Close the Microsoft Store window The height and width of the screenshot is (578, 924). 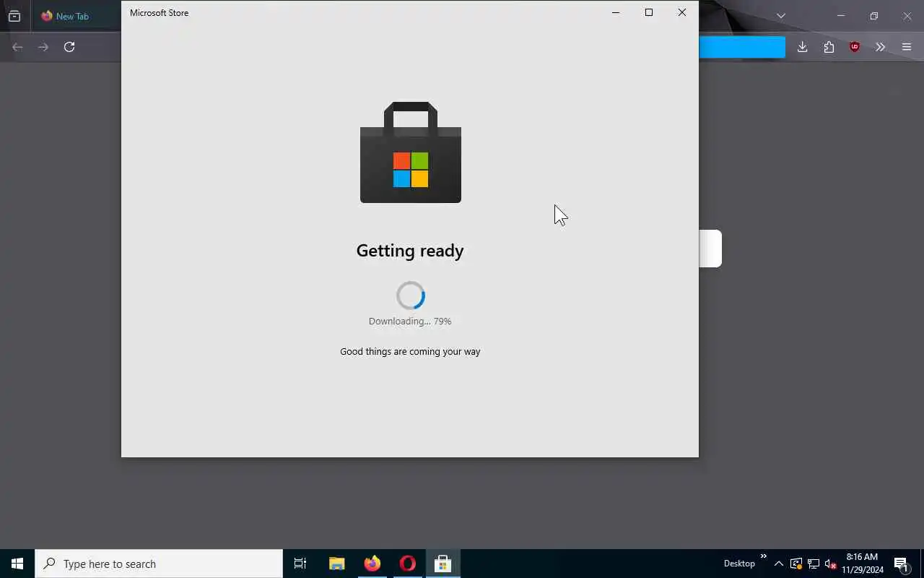click(682, 12)
